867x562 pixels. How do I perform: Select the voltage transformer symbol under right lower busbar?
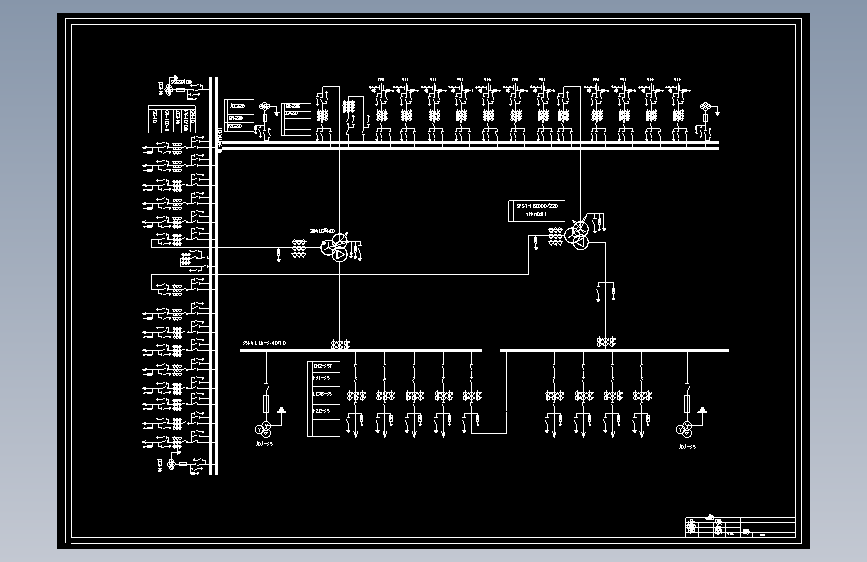[x=685, y=429]
